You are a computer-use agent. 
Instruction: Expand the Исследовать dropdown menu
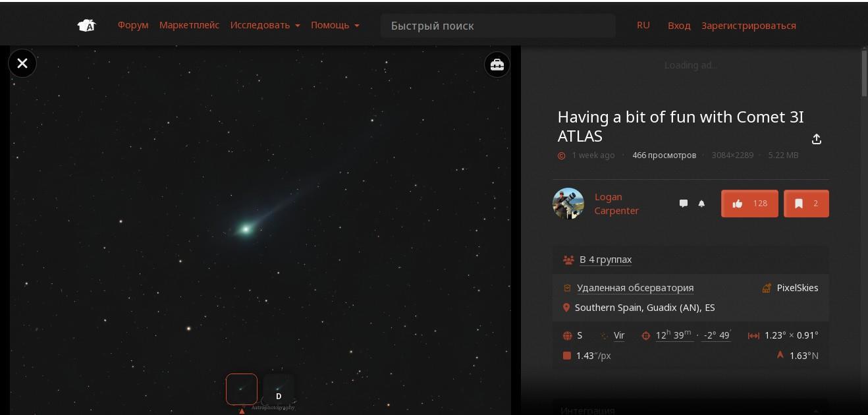click(265, 25)
